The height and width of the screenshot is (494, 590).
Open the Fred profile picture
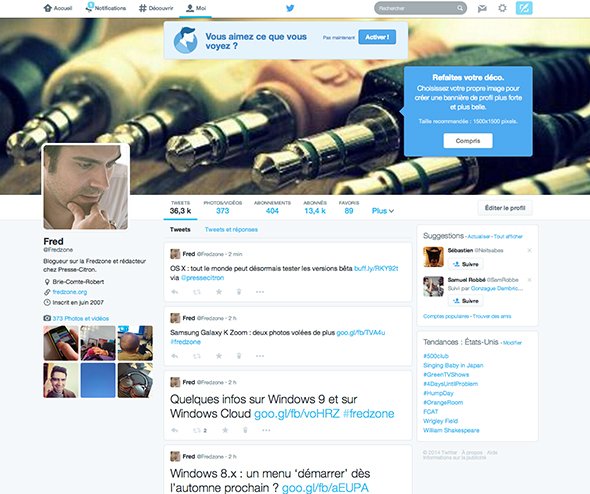pos(86,187)
